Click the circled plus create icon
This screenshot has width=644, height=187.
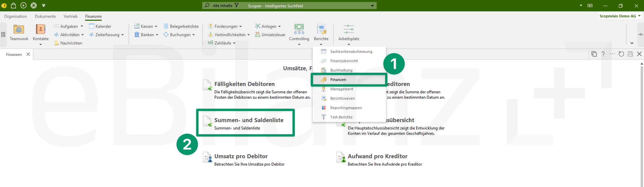click(x=23, y=5)
